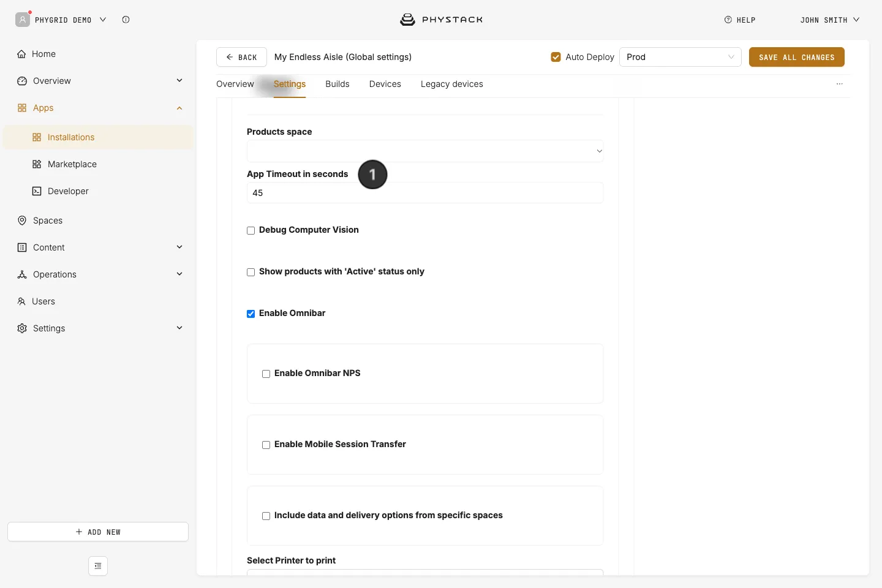This screenshot has height=588, width=882.
Task: Click the Marketplace icon
Action: point(37,164)
